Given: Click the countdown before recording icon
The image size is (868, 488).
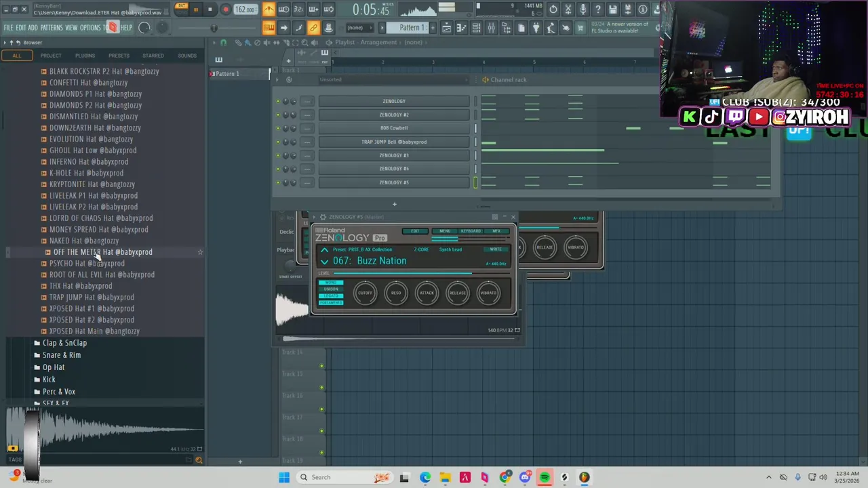Looking at the screenshot, I should (298, 9).
